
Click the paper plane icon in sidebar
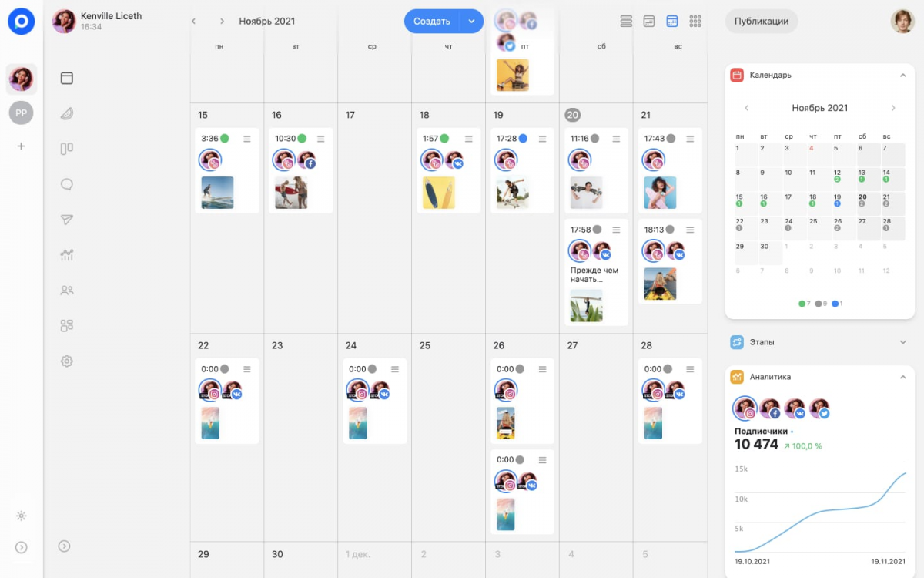[67, 220]
